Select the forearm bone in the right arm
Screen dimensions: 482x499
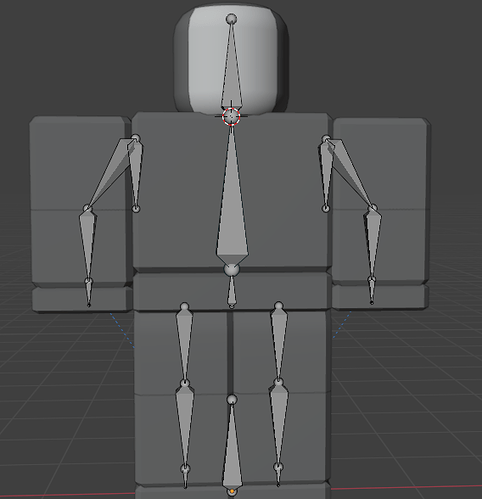coord(373,244)
